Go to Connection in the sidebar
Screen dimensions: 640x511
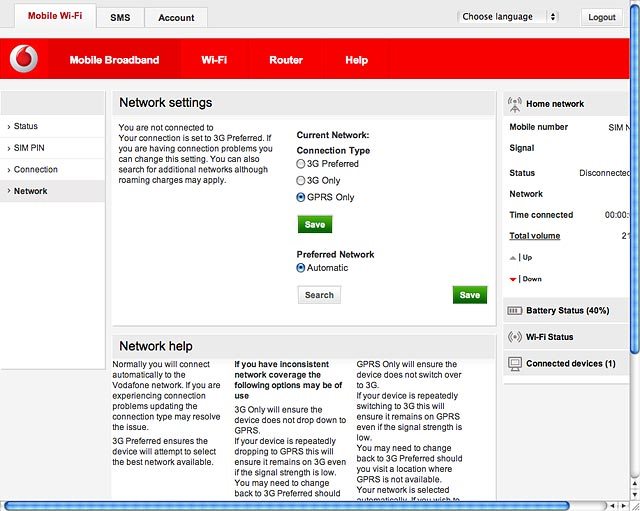53,169
